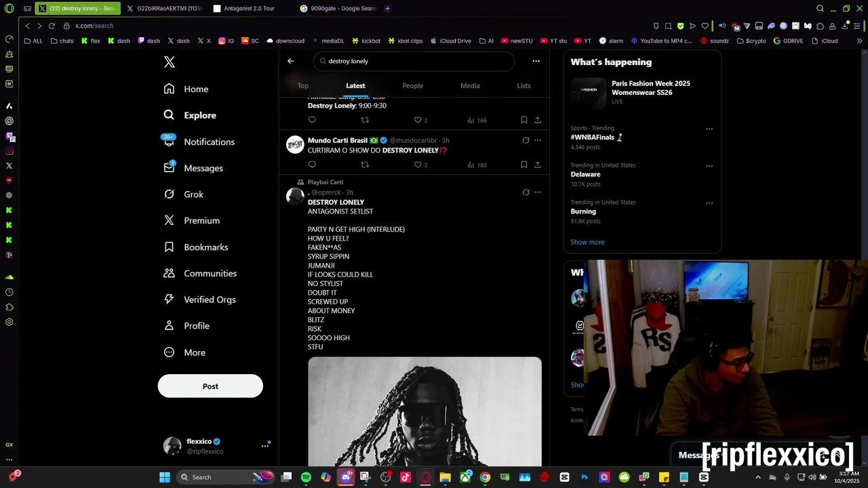Image resolution: width=868 pixels, height=488 pixels.
Task: View analytics on the 180-view post
Action: [x=477, y=165]
